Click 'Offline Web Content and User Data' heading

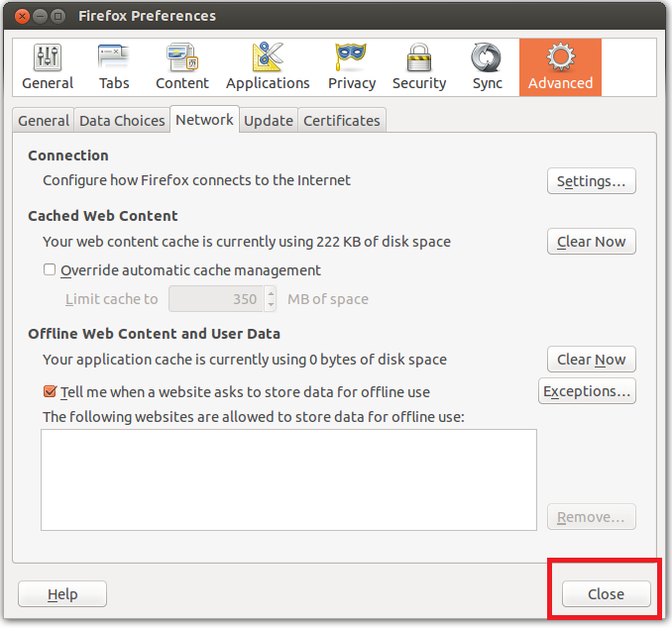(155, 334)
